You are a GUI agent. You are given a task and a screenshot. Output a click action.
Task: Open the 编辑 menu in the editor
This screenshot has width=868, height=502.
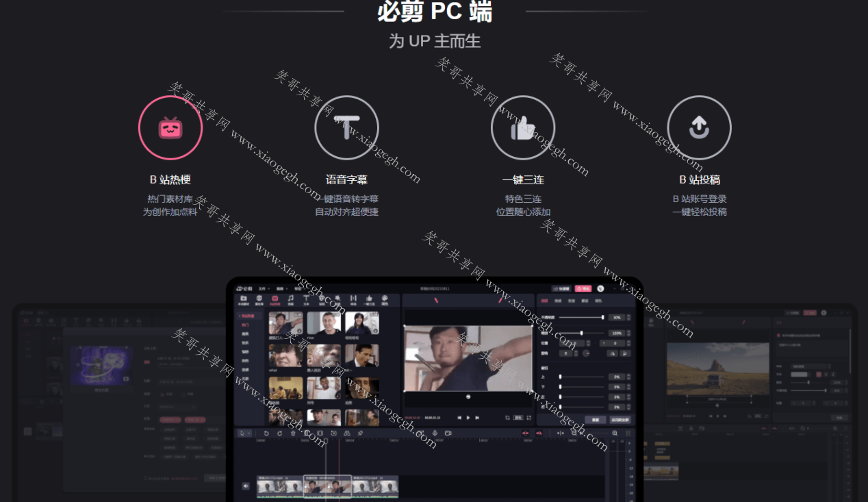(x=281, y=289)
